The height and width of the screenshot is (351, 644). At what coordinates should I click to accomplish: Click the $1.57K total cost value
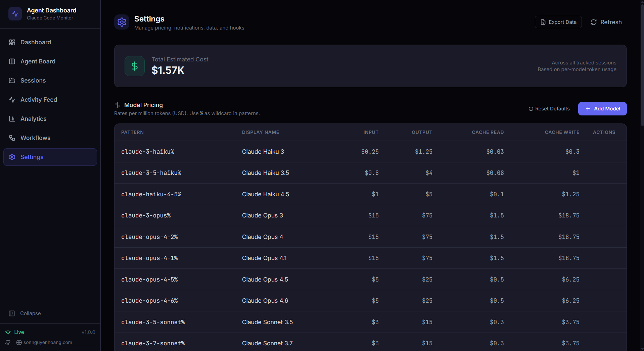click(168, 70)
